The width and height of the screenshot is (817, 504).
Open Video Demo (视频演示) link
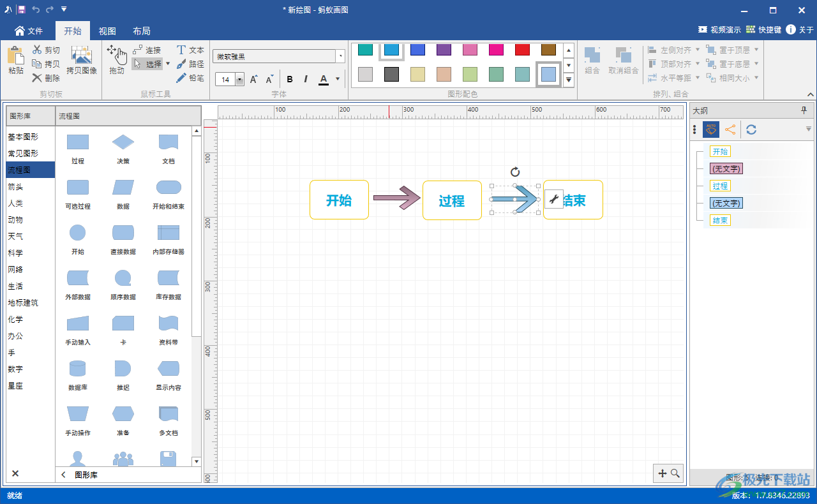click(719, 29)
